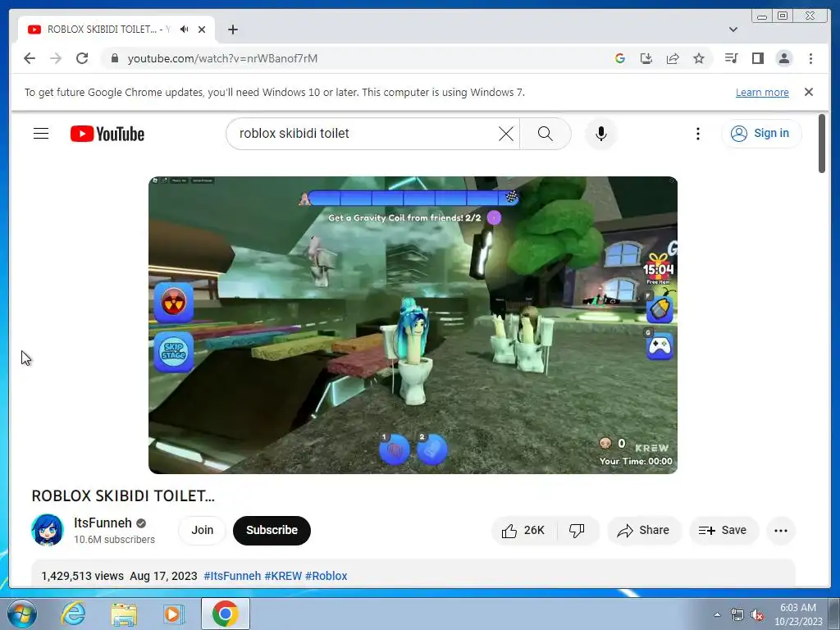Click the install app icon in address bar
840x630 pixels.
646,58
